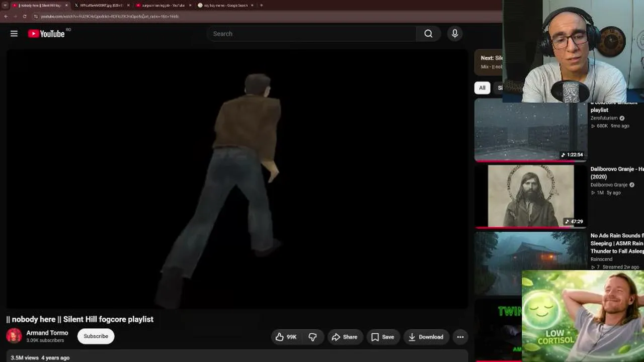Screen dimensions: 644x362
Task: Close the Silent Hill fogcore browser tab
Action: (66, 5)
